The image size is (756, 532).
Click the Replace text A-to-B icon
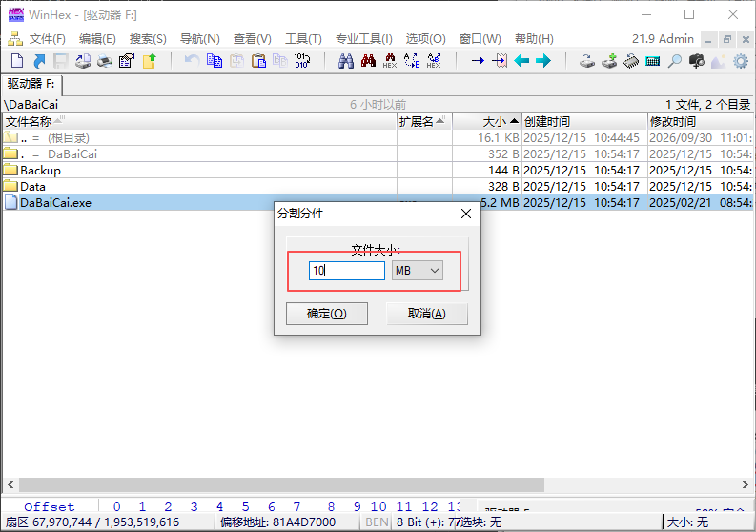click(412, 61)
